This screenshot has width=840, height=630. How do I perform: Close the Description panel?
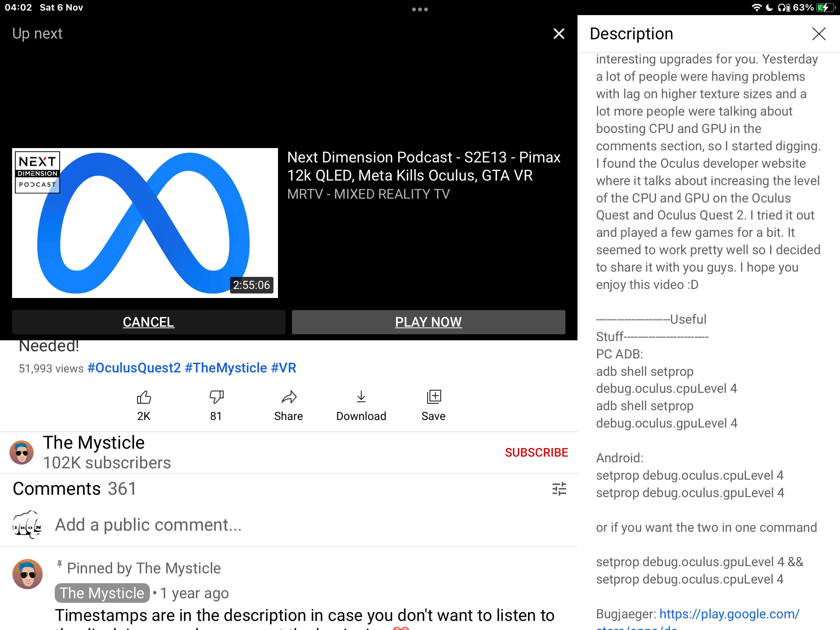[819, 34]
